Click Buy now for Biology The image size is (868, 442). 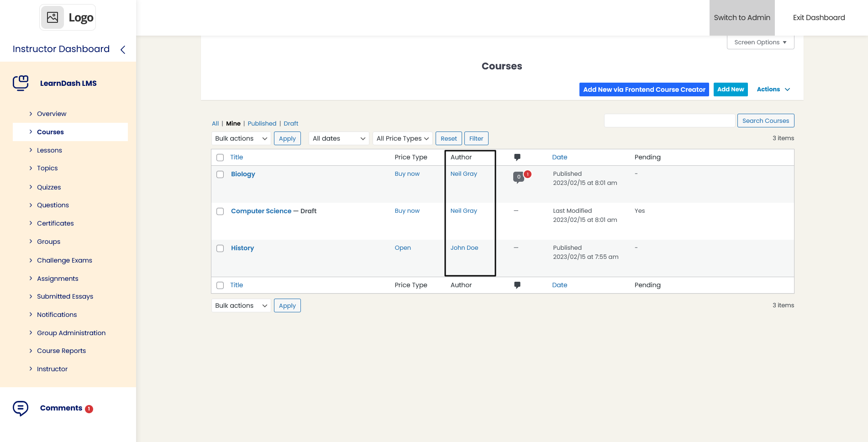click(x=407, y=174)
